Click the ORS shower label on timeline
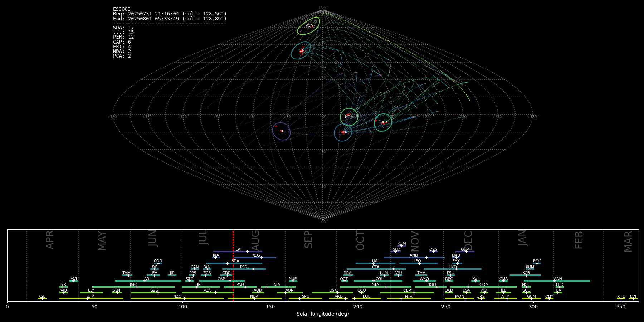Image resolution: width=644 pixels, height=322 pixels. click(x=433, y=250)
